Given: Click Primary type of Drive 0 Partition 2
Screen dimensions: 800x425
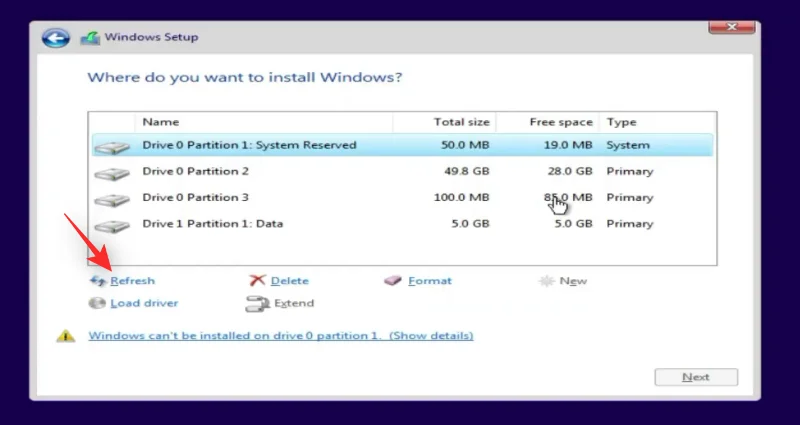Looking at the screenshot, I should 630,171.
